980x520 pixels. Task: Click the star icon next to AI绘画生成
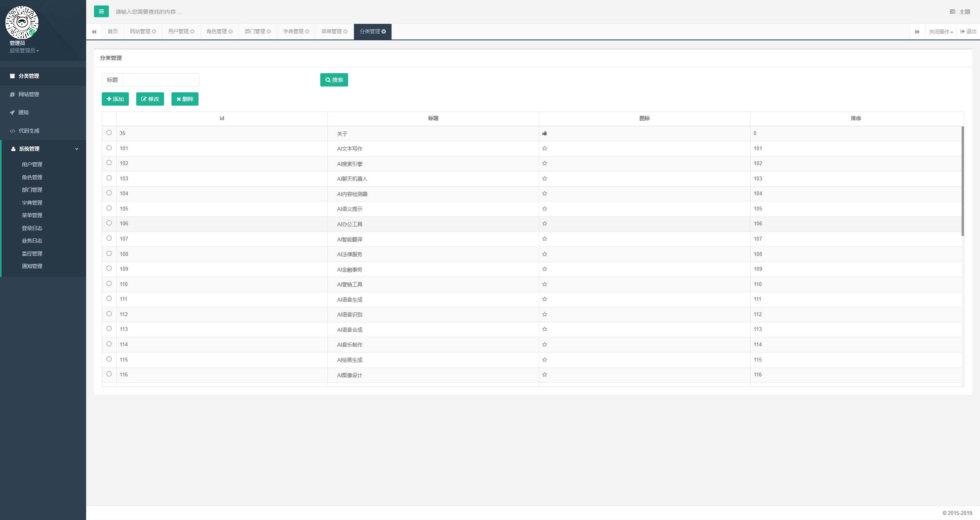[x=545, y=360]
